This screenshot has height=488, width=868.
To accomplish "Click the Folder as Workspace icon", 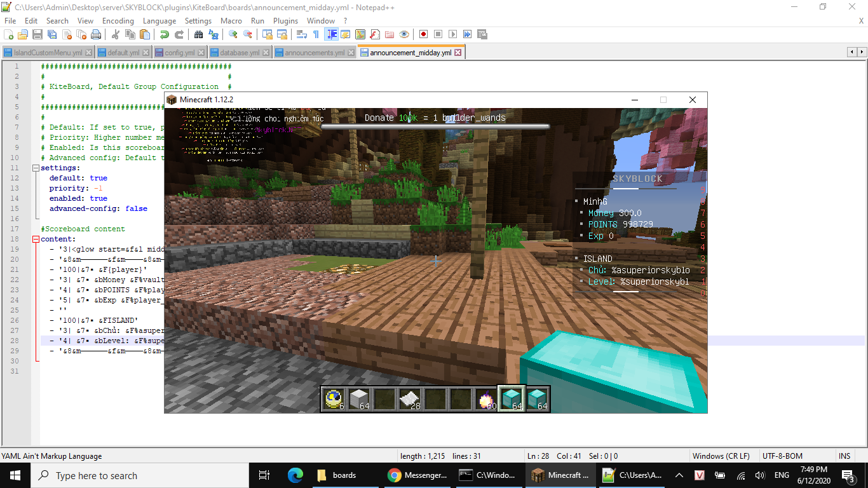I will click(x=390, y=34).
